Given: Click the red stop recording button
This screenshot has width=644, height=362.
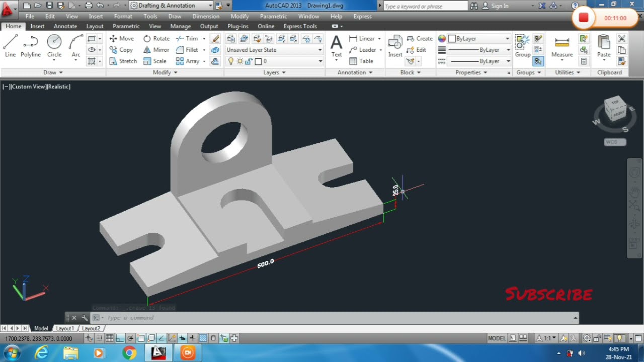Looking at the screenshot, I should tap(584, 18).
